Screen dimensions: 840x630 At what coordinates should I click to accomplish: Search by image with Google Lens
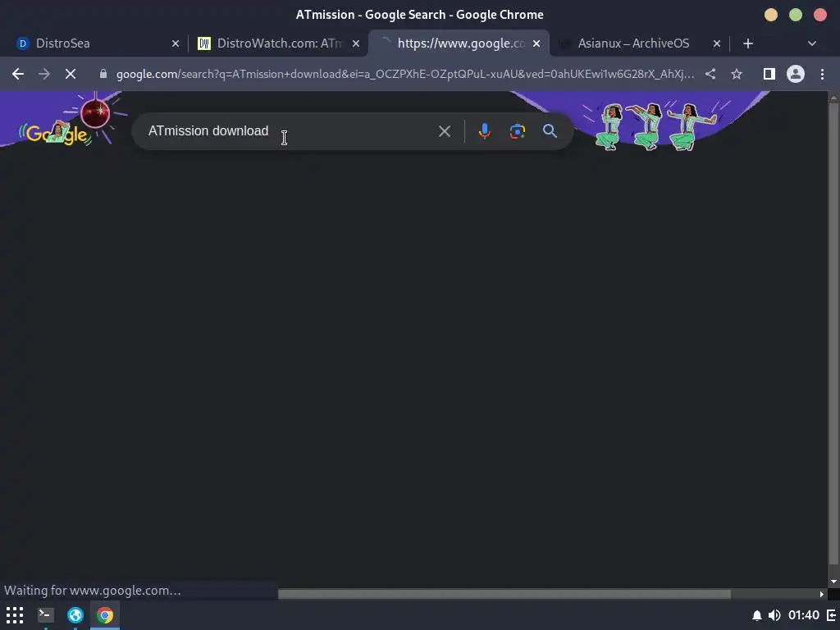coord(518,131)
